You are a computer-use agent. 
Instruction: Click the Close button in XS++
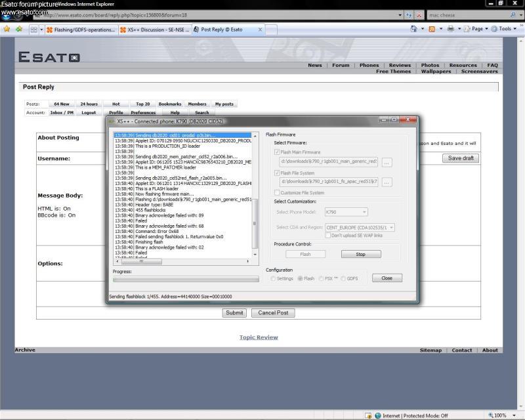click(387, 278)
